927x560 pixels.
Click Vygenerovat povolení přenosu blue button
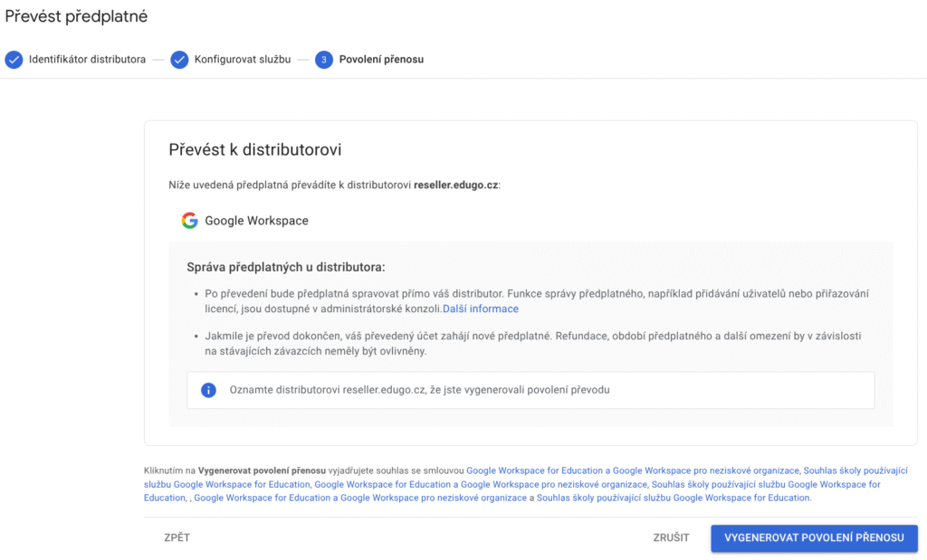814,537
